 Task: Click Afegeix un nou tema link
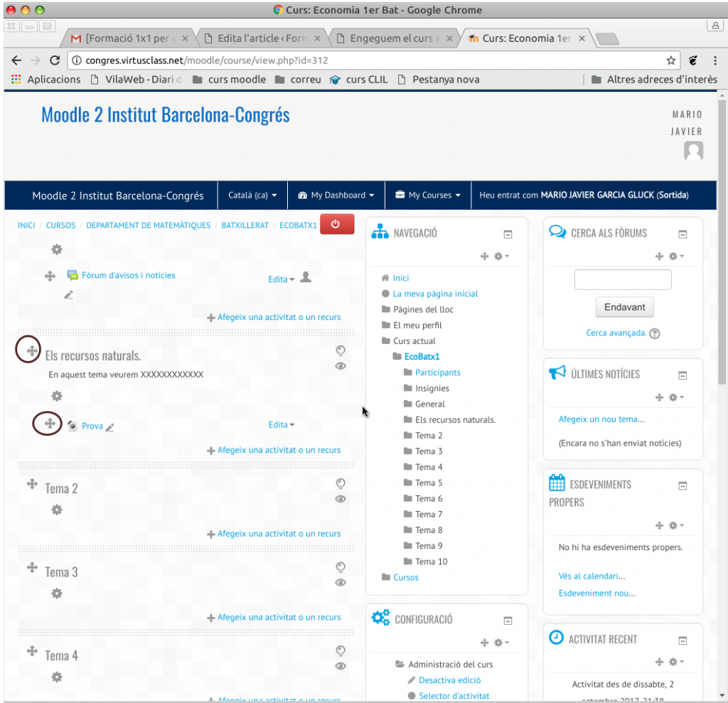[601, 419]
